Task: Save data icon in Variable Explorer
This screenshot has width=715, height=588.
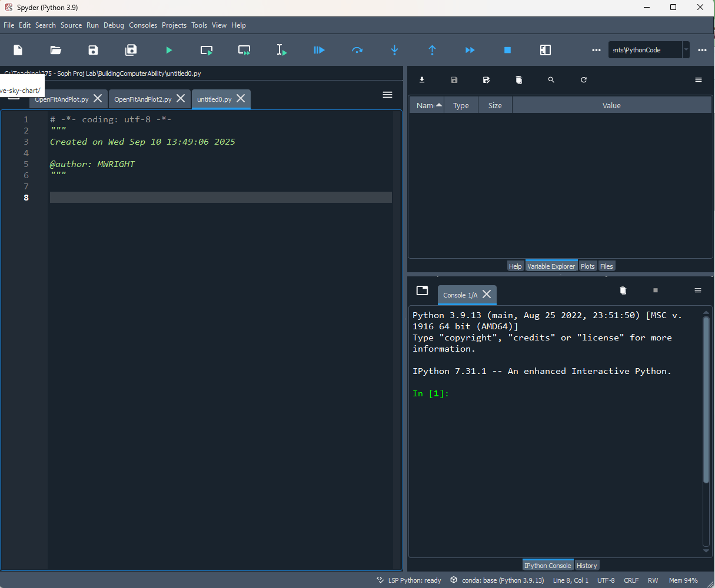Action: point(454,80)
